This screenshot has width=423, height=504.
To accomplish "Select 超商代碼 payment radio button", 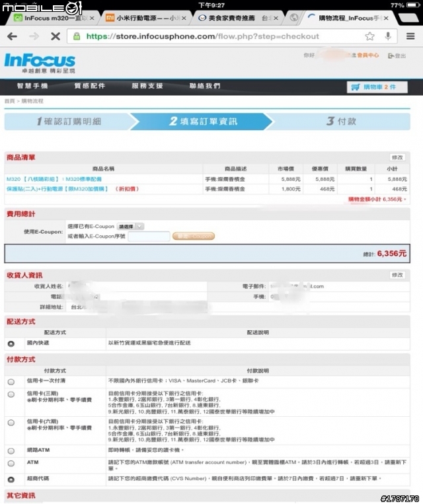I will (11, 480).
